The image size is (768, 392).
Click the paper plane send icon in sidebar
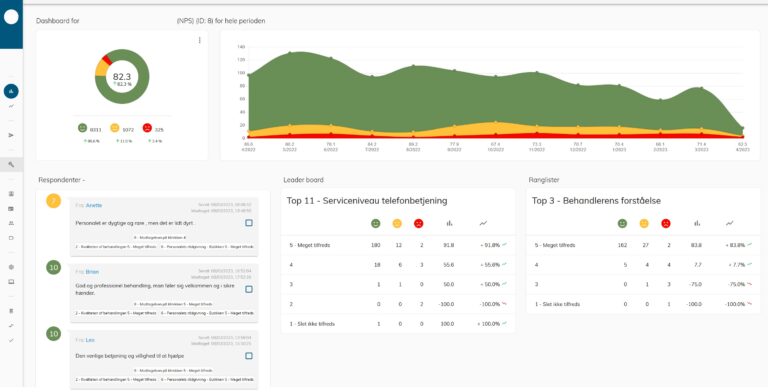point(11,135)
